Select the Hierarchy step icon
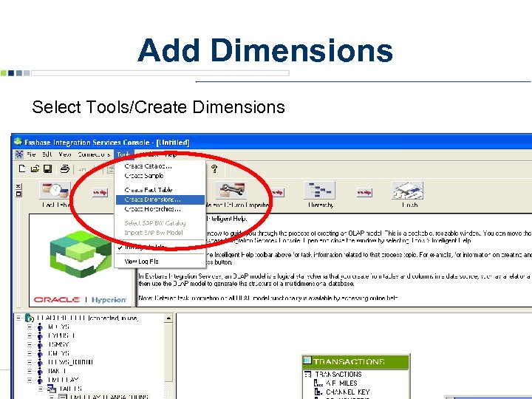Image resolution: width=532 pixels, height=399 pixels. tap(320, 191)
